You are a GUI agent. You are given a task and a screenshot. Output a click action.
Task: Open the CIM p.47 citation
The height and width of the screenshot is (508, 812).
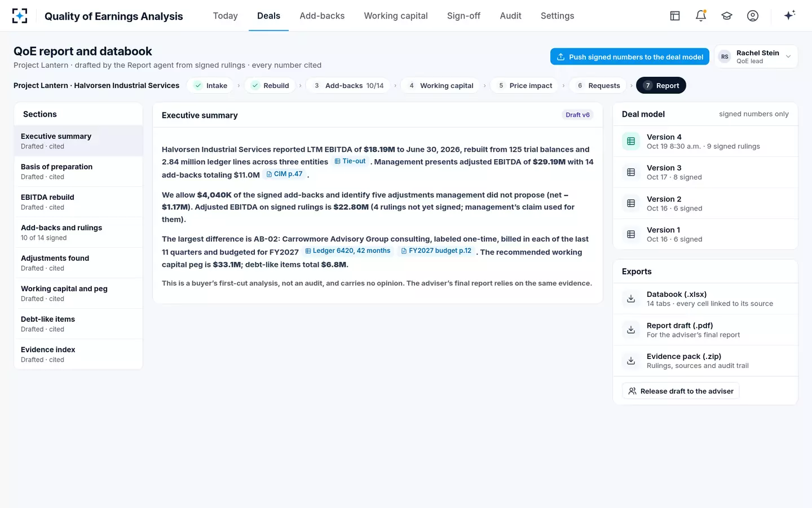tap(285, 174)
